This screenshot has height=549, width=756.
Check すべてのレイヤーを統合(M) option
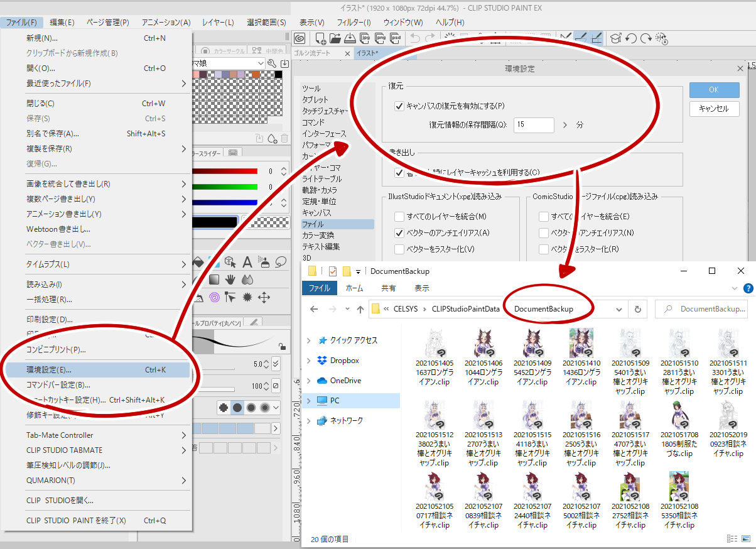point(399,217)
